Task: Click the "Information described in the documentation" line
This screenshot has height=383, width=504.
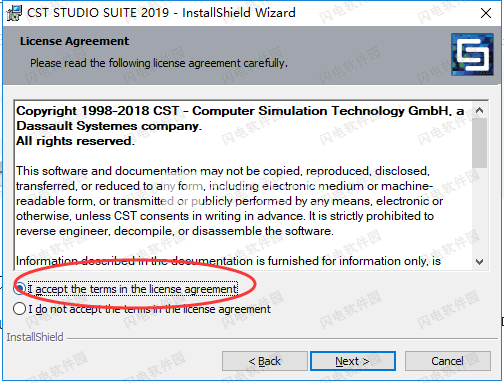Action: [228, 261]
